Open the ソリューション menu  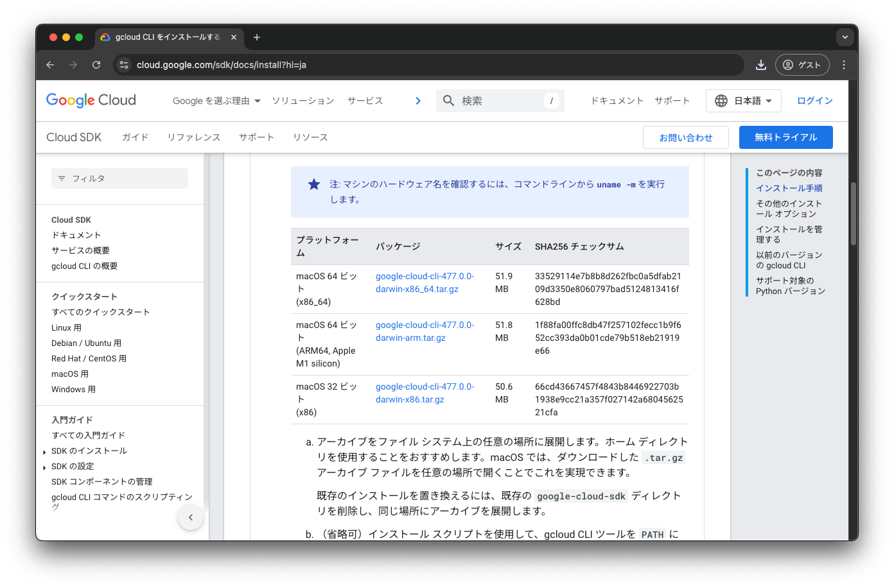[303, 101]
